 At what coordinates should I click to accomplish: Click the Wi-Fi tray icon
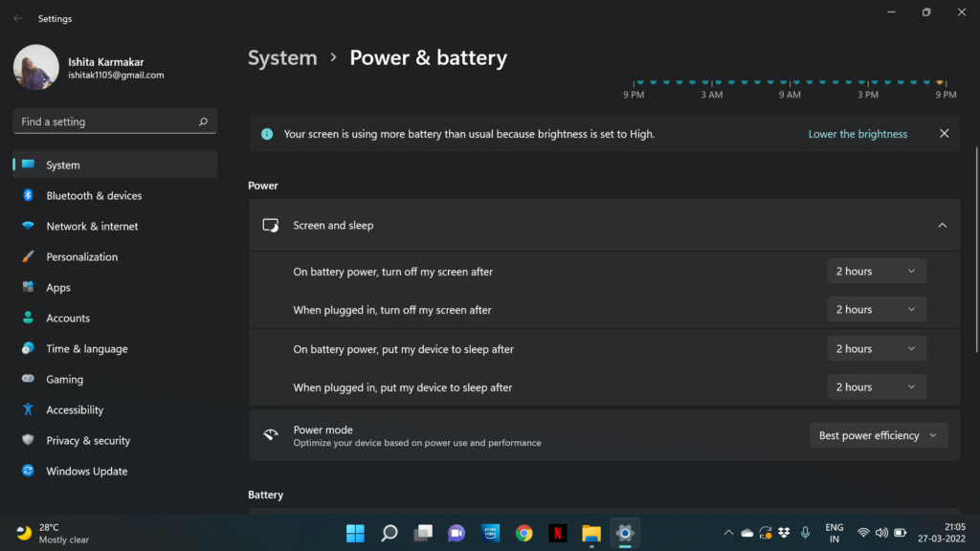(x=863, y=533)
